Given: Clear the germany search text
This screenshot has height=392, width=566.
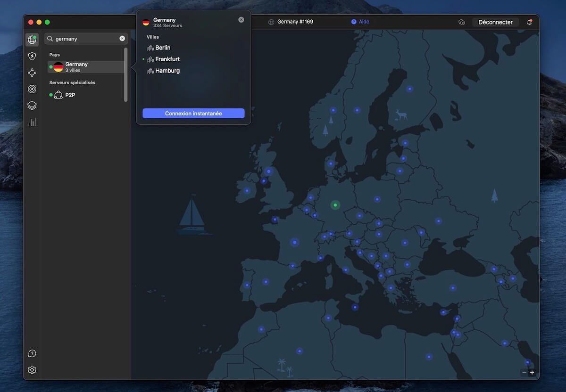Looking at the screenshot, I should click(122, 39).
